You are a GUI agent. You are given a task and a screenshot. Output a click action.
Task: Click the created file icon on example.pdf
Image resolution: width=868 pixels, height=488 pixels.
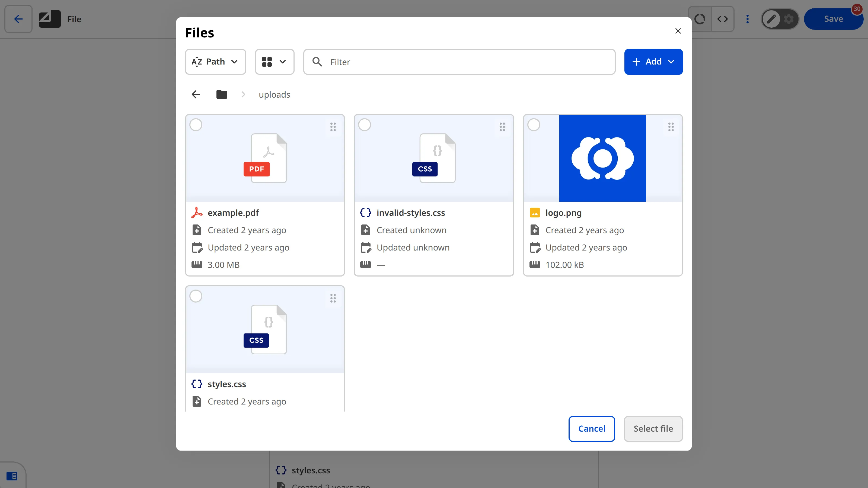click(x=197, y=230)
